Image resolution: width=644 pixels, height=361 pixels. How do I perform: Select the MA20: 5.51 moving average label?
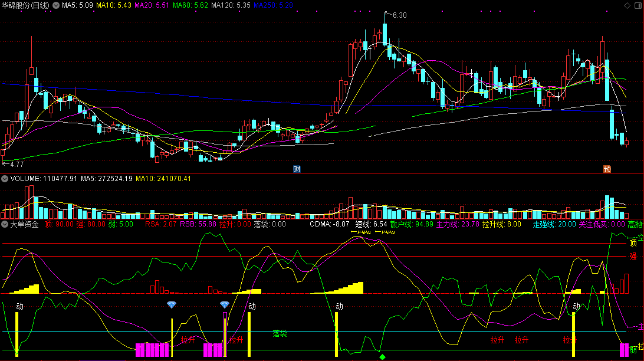tap(152, 5)
